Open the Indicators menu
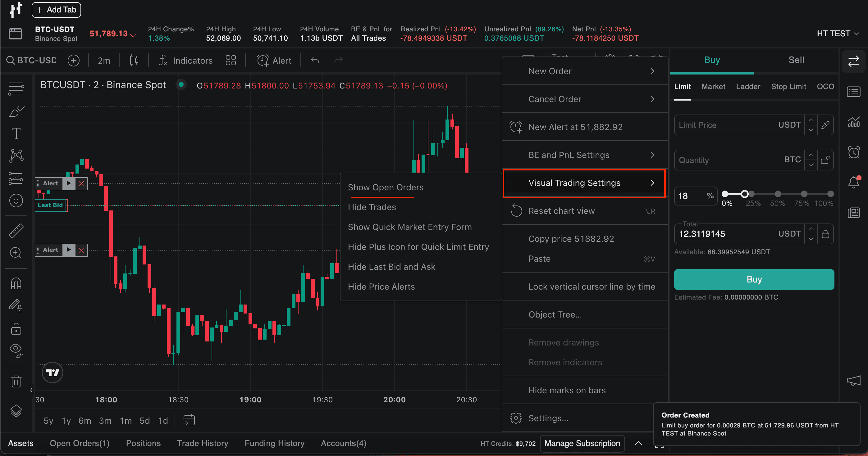The width and height of the screenshot is (868, 456). coord(186,61)
